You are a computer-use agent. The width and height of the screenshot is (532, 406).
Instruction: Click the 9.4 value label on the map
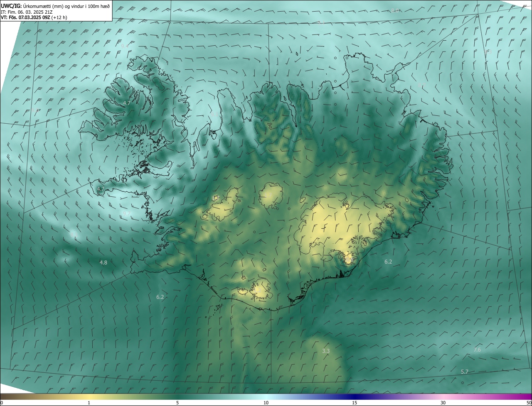click(x=125, y=46)
